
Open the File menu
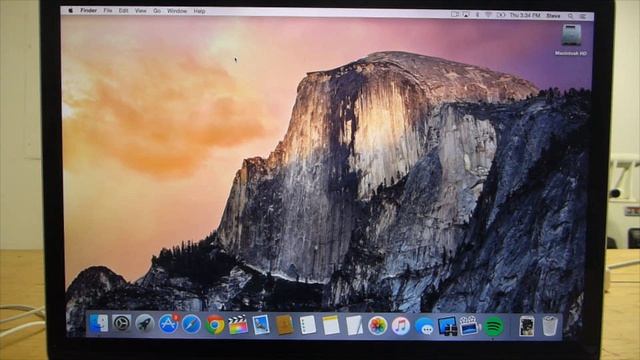(108, 11)
